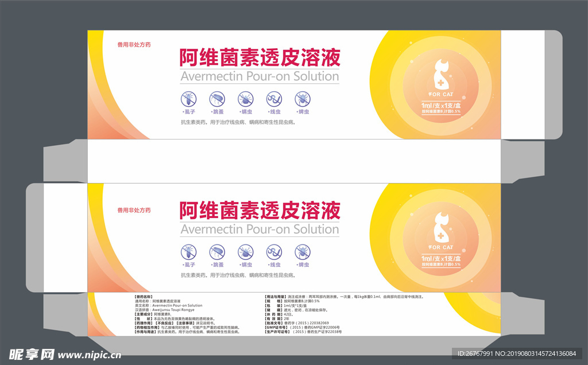Click the 【规格】 specification line
The height and width of the screenshot is (365, 588).
[x=292, y=301]
